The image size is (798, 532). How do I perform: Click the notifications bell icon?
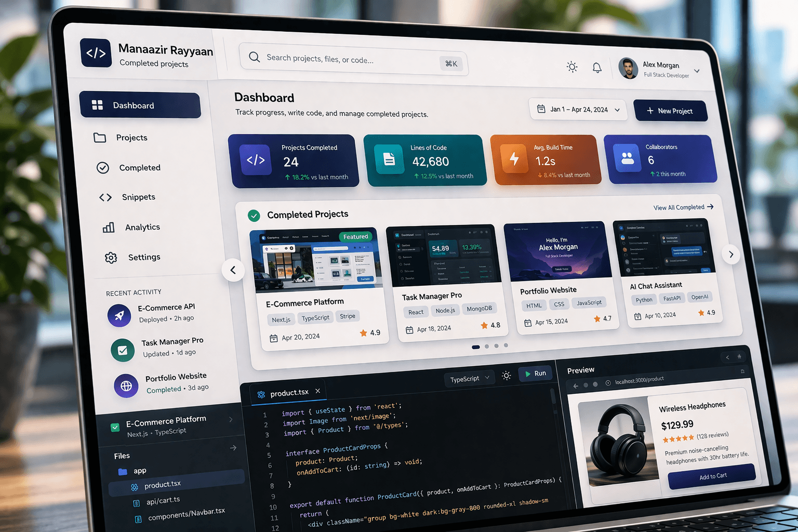pyautogui.click(x=596, y=67)
